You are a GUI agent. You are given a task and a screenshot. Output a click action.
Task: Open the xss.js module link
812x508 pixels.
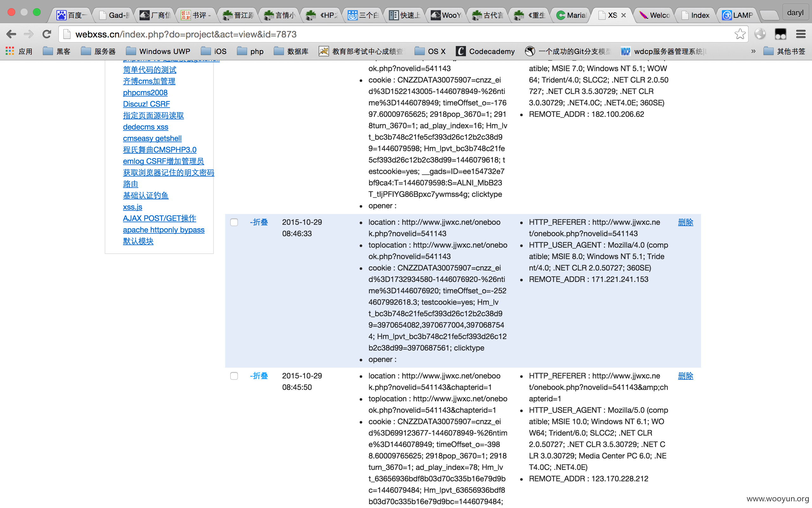click(x=133, y=207)
